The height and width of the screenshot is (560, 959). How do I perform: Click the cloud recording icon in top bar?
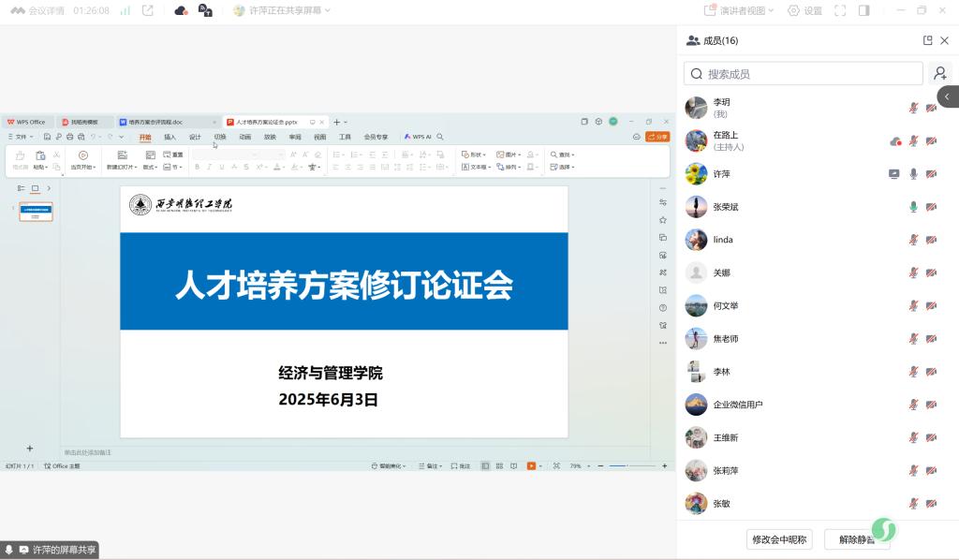[x=182, y=10]
